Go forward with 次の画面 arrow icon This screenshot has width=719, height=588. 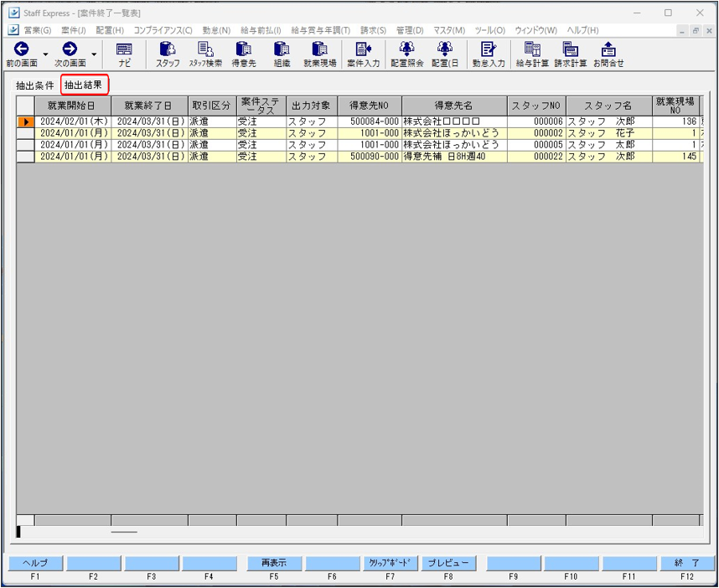70,49
